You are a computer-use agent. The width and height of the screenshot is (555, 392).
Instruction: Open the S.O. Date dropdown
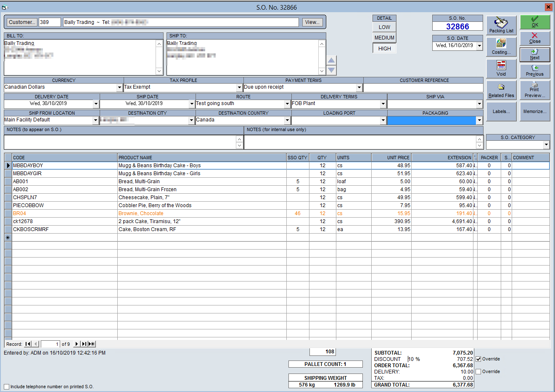point(479,46)
